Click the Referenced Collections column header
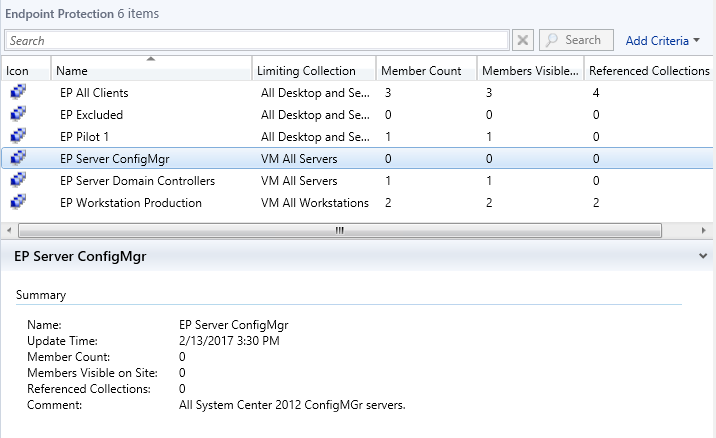This screenshot has height=438, width=716. (x=649, y=71)
